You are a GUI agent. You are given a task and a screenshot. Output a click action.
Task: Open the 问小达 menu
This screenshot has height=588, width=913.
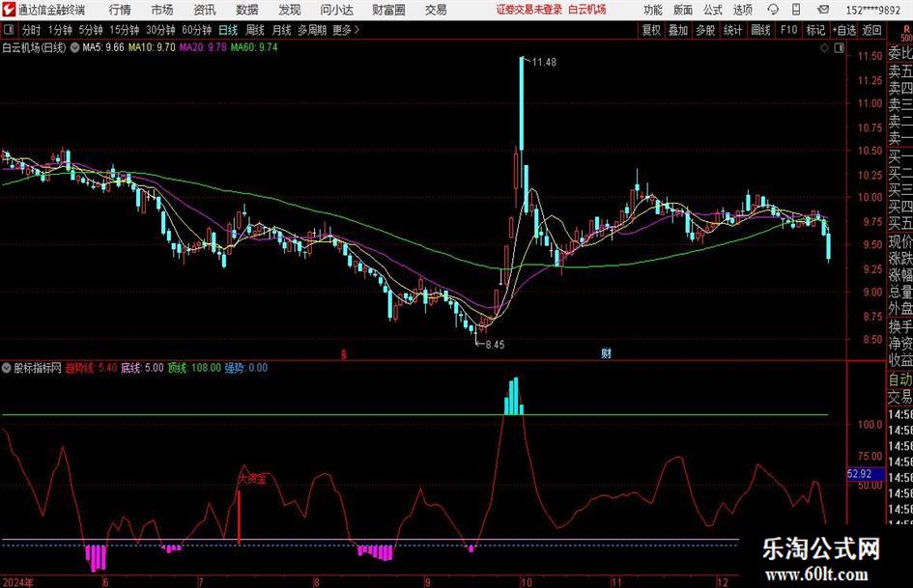point(336,10)
